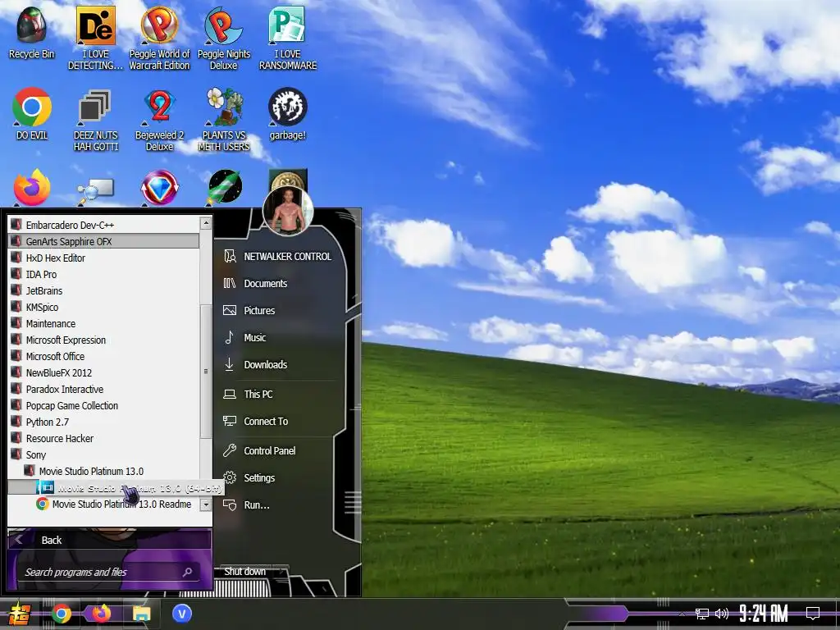The width and height of the screenshot is (840, 630).
Task: Open the I LOVE DETECTING desktop icon
Action: (x=95, y=39)
